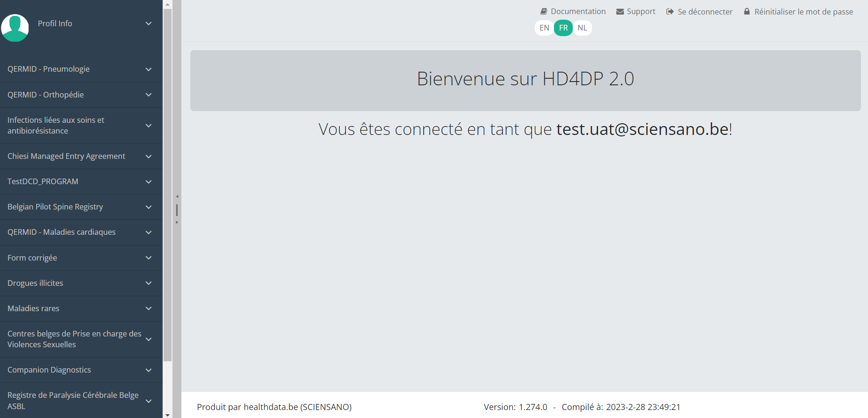Click the Support envelope icon

click(x=620, y=12)
